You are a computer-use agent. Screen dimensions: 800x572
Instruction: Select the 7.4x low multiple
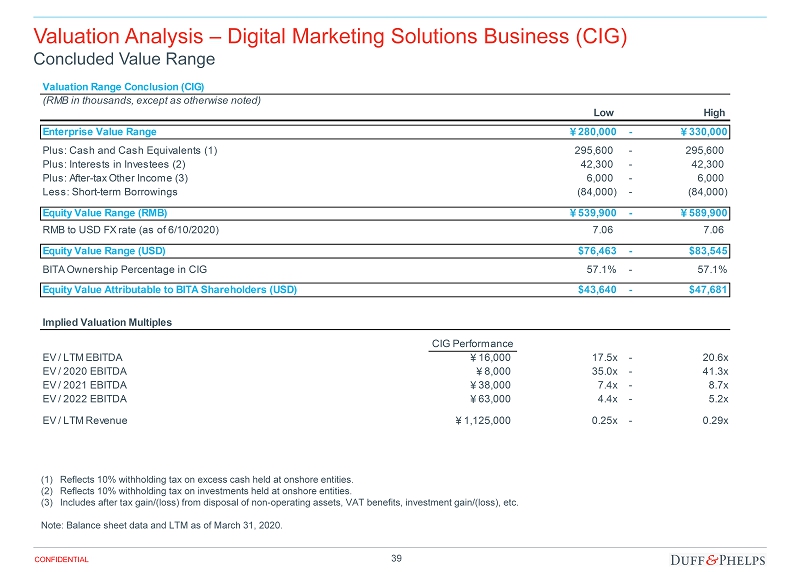(607, 385)
